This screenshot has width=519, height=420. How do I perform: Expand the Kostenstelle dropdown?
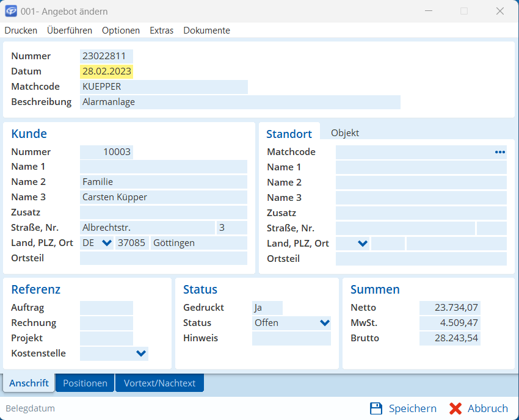[141, 353]
